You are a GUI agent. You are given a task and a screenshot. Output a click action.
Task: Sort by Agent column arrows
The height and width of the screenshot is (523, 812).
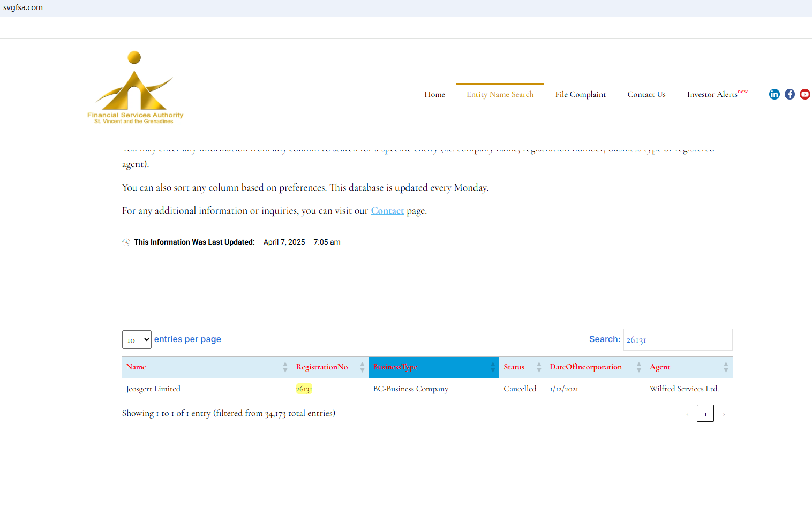(726, 367)
